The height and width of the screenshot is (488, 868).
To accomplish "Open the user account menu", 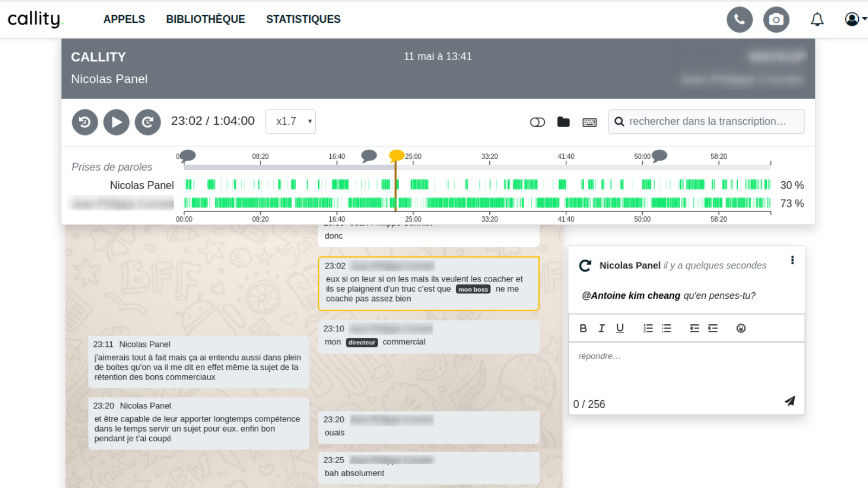I will coord(855,20).
